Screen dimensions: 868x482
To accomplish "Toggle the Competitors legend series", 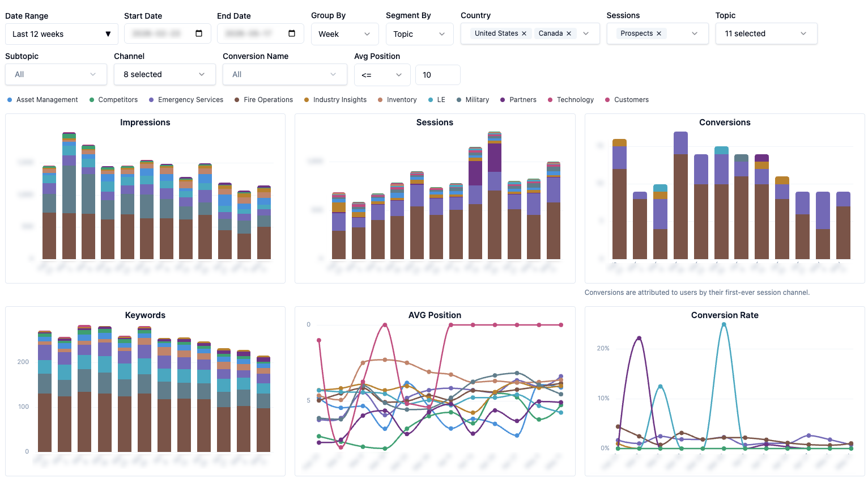I will (x=113, y=100).
